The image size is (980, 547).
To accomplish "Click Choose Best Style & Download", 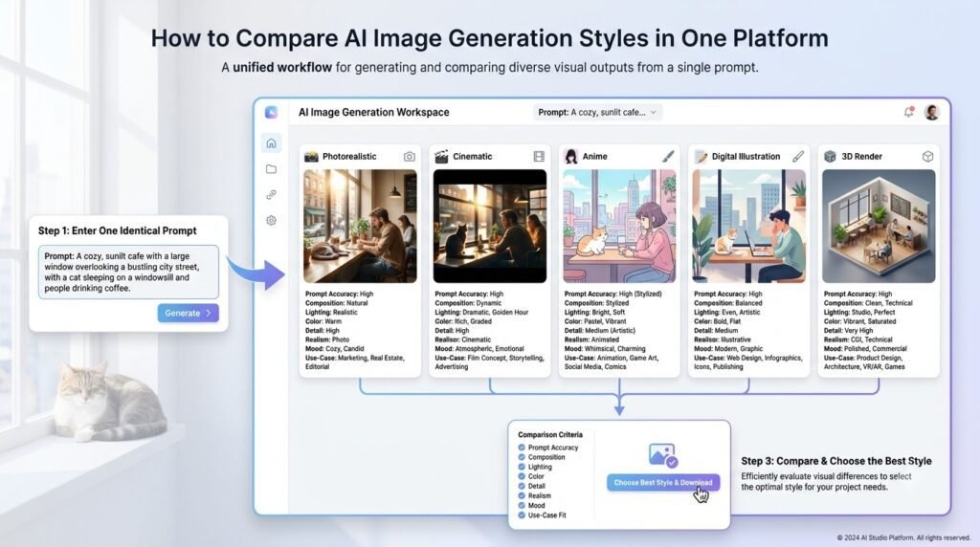I will pos(663,483).
